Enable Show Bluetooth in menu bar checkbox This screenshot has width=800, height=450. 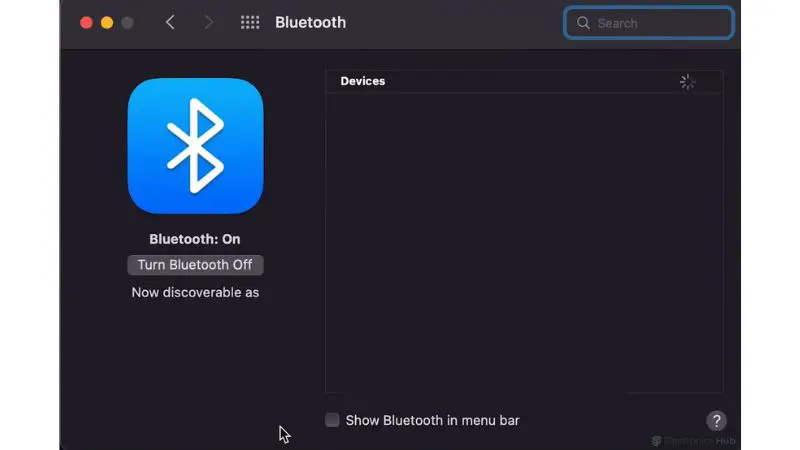(x=332, y=420)
